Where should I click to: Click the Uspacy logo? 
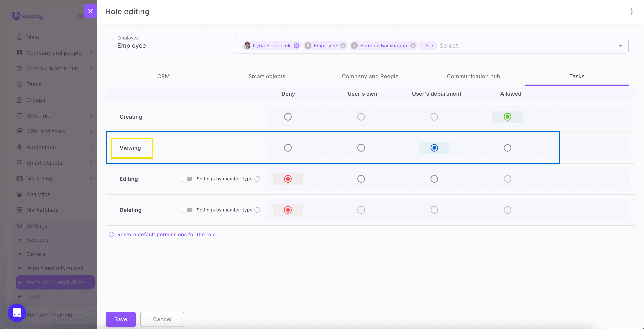[27, 16]
